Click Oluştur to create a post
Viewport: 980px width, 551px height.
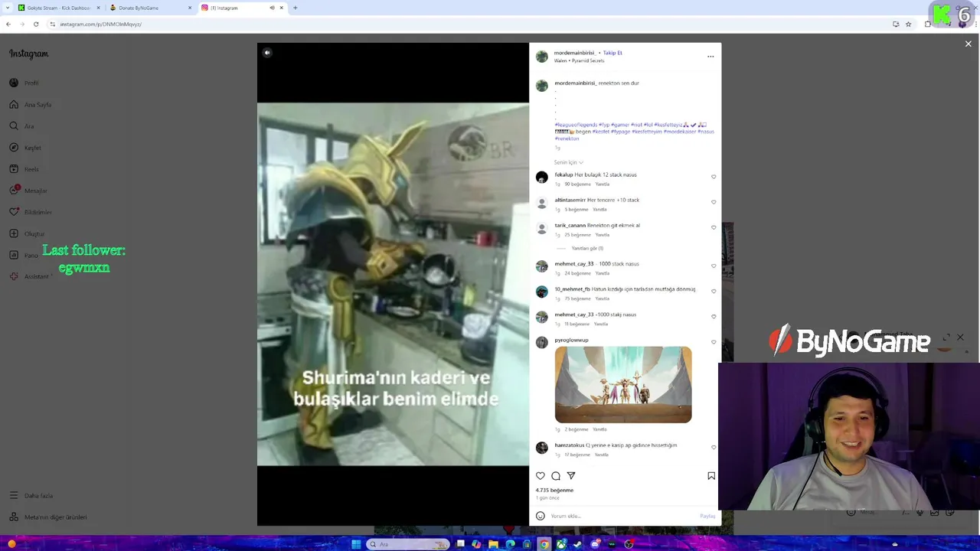pyautogui.click(x=27, y=233)
